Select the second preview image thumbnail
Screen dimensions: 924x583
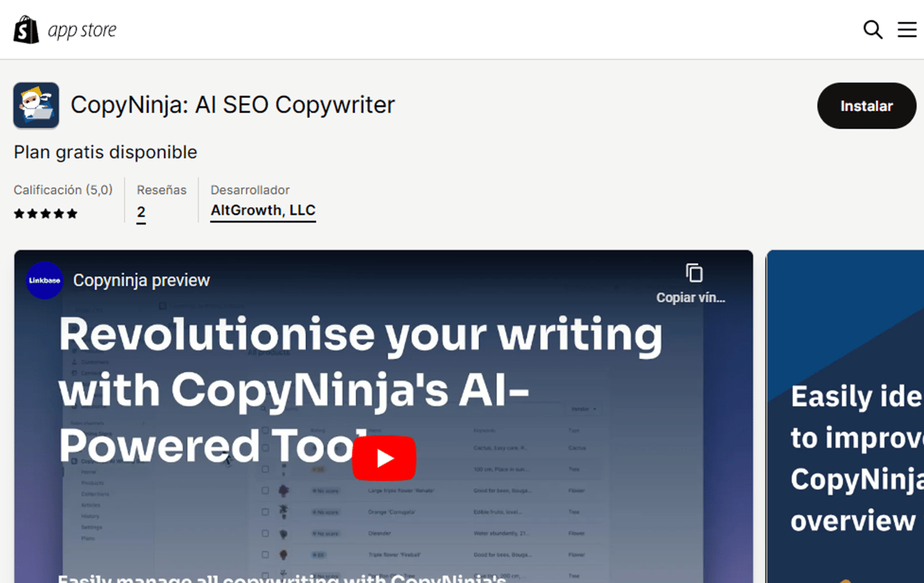(x=845, y=417)
